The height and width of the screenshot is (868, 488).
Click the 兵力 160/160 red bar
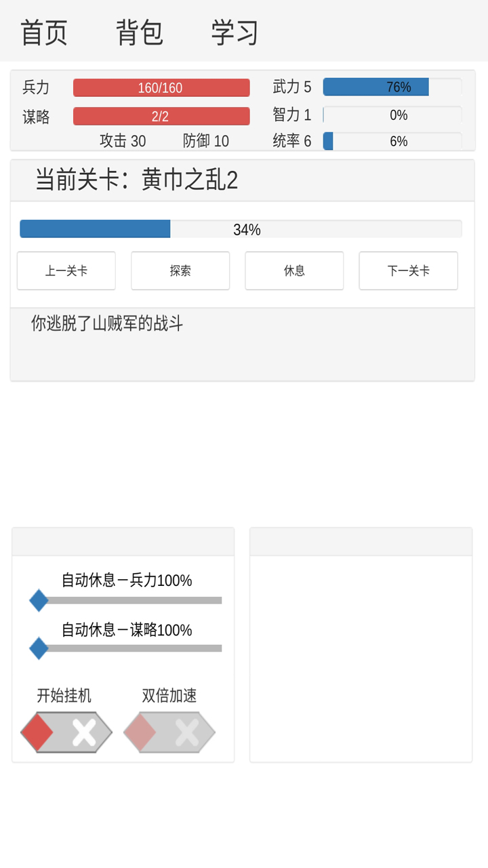point(161,88)
